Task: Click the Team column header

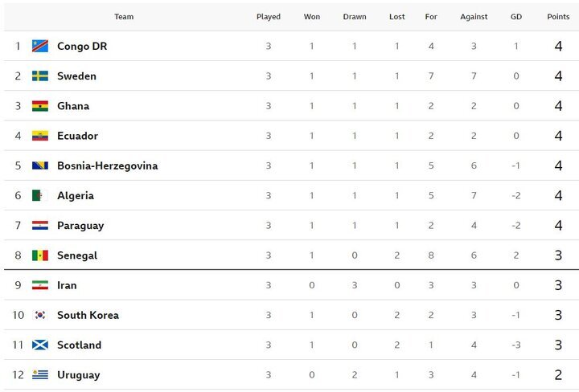Action: click(x=124, y=17)
